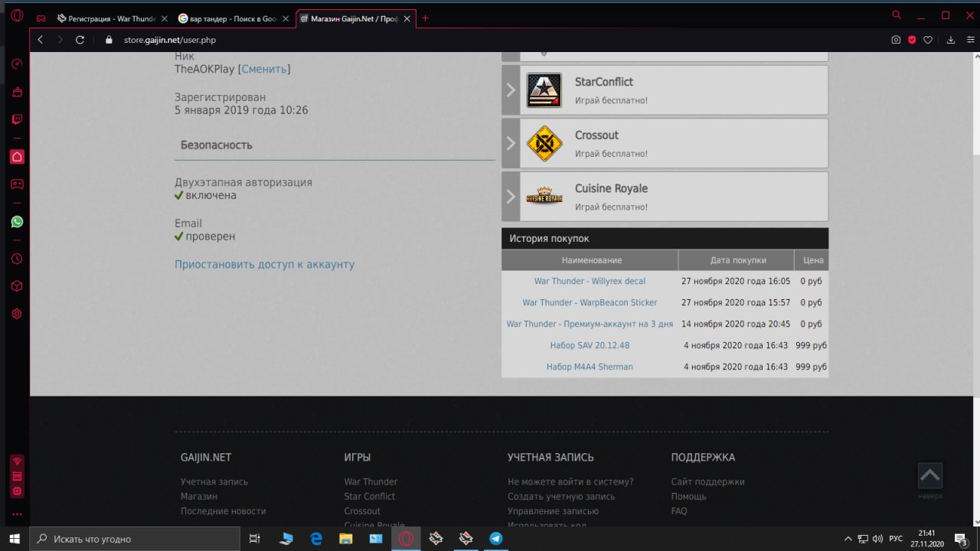Click the Сменить nickname link
The image size is (980, 551).
point(264,69)
